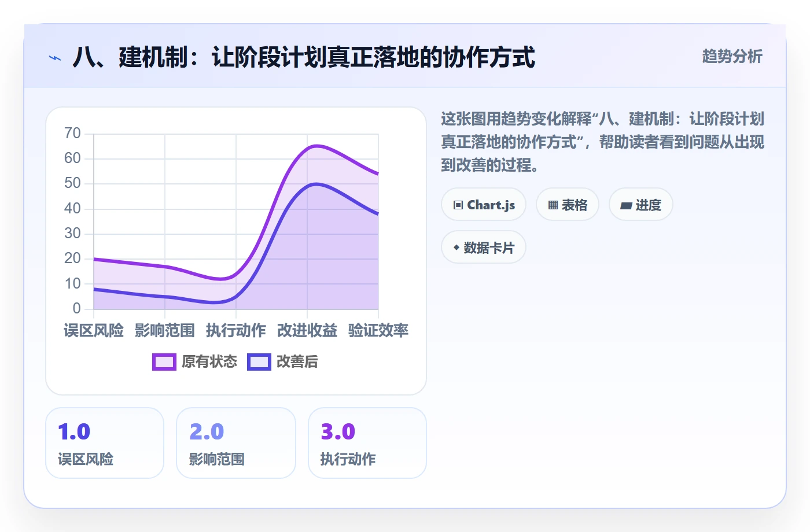Select the Chart.js tag
This screenshot has width=810, height=532.
pyautogui.click(x=484, y=205)
